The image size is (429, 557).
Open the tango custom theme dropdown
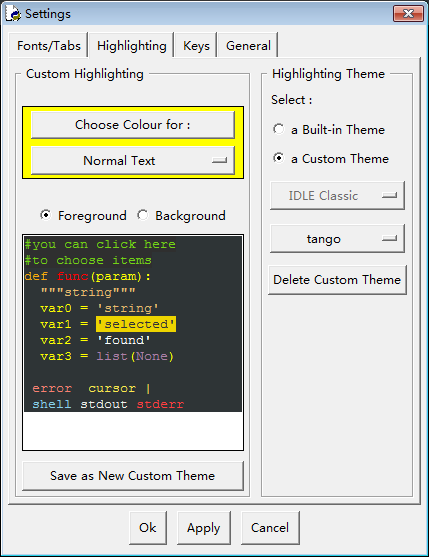coord(337,239)
